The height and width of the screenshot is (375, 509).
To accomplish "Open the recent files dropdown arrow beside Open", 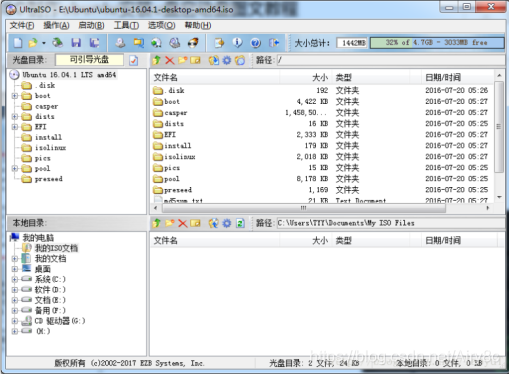I will [x=44, y=43].
